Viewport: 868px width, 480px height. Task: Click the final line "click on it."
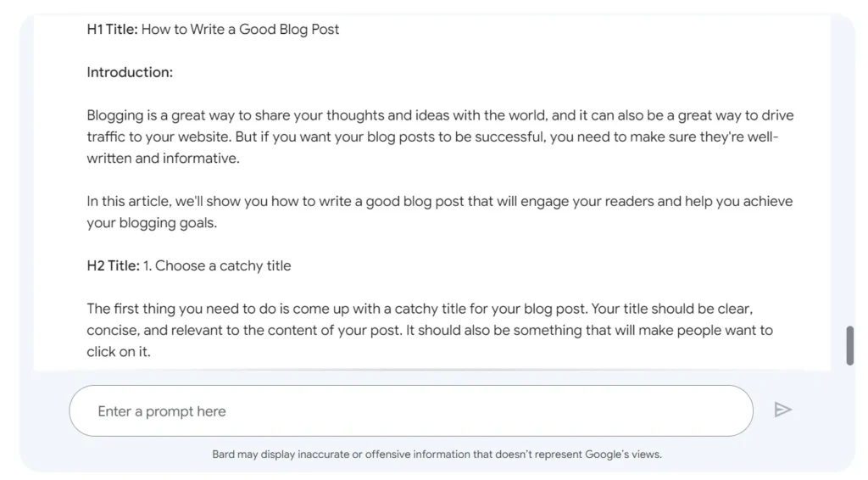point(119,352)
